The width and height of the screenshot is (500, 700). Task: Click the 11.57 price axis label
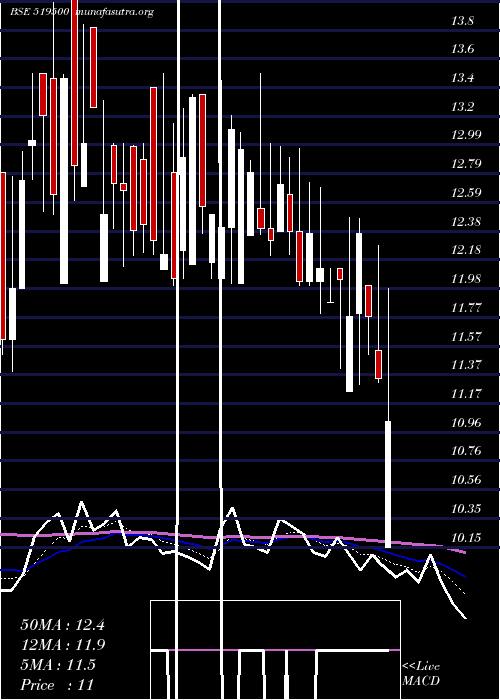[x=466, y=336]
